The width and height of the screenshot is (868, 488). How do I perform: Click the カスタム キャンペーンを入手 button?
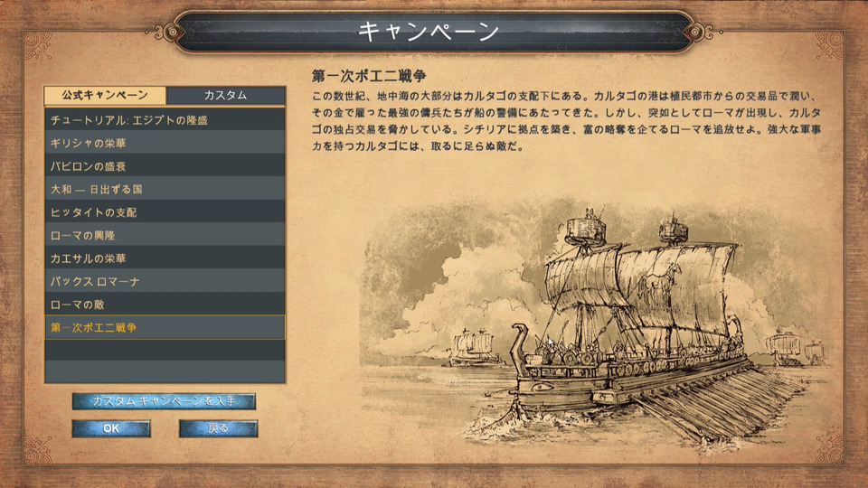(164, 401)
